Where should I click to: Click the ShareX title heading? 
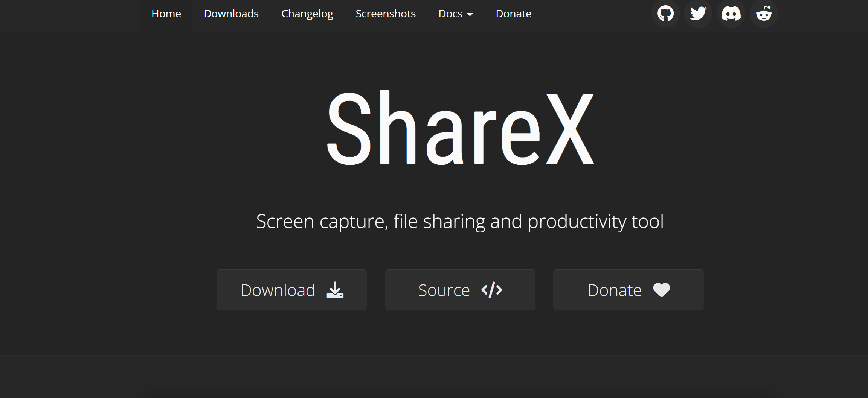pos(460,128)
